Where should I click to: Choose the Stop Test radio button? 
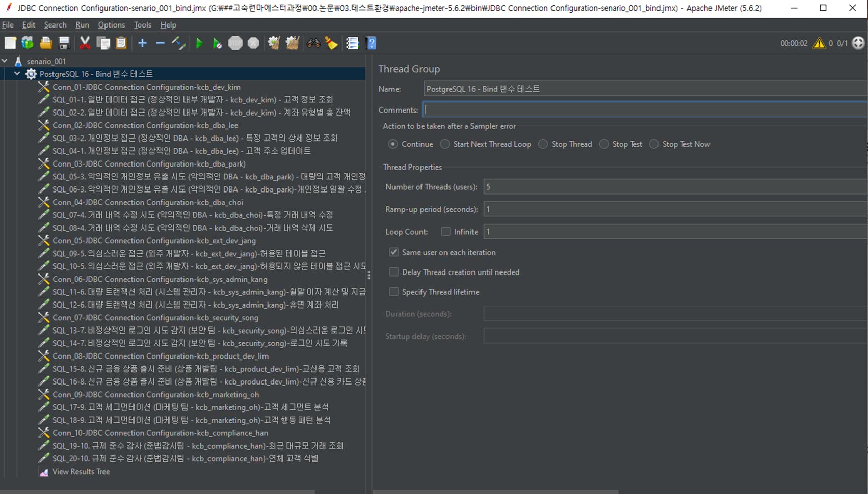pos(604,144)
